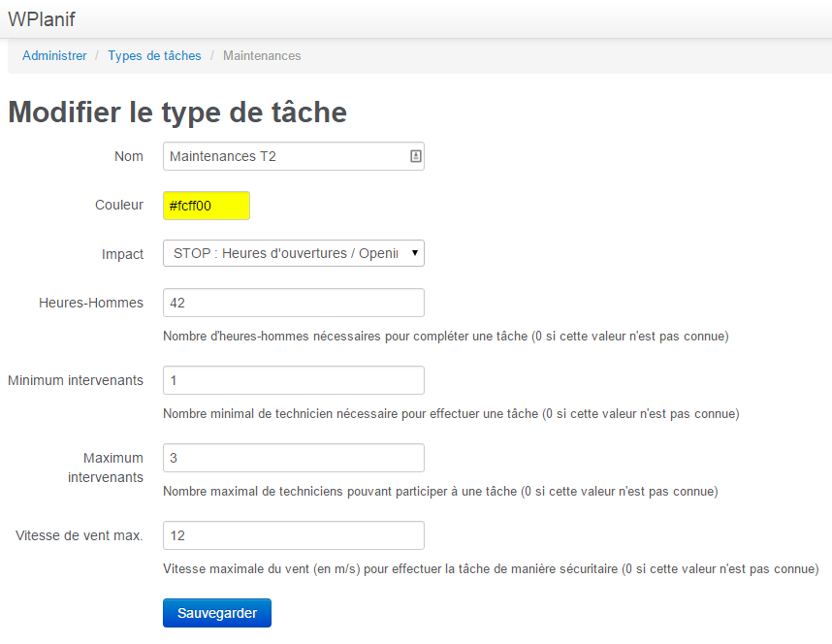Image resolution: width=832 pixels, height=644 pixels.
Task: Open Types de tâches from the breadcrumb
Action: click(x=154, y=55)
